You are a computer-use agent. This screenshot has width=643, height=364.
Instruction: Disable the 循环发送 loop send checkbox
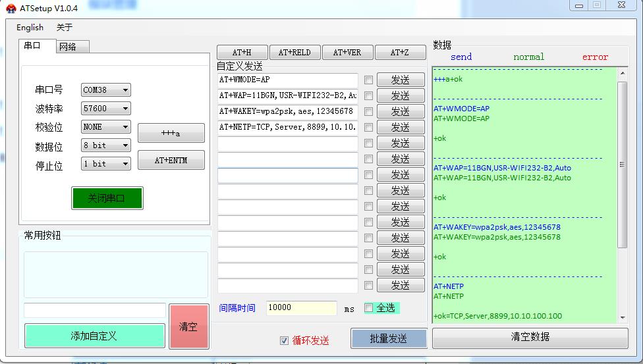pyautogui.click(x=284, y=340)
